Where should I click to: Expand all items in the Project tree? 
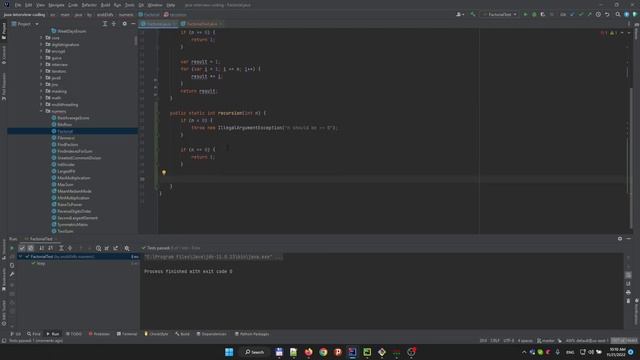tap(105, 24)
